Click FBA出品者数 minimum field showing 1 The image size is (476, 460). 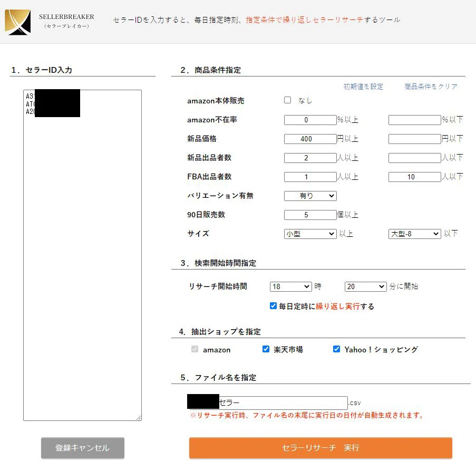310,177
